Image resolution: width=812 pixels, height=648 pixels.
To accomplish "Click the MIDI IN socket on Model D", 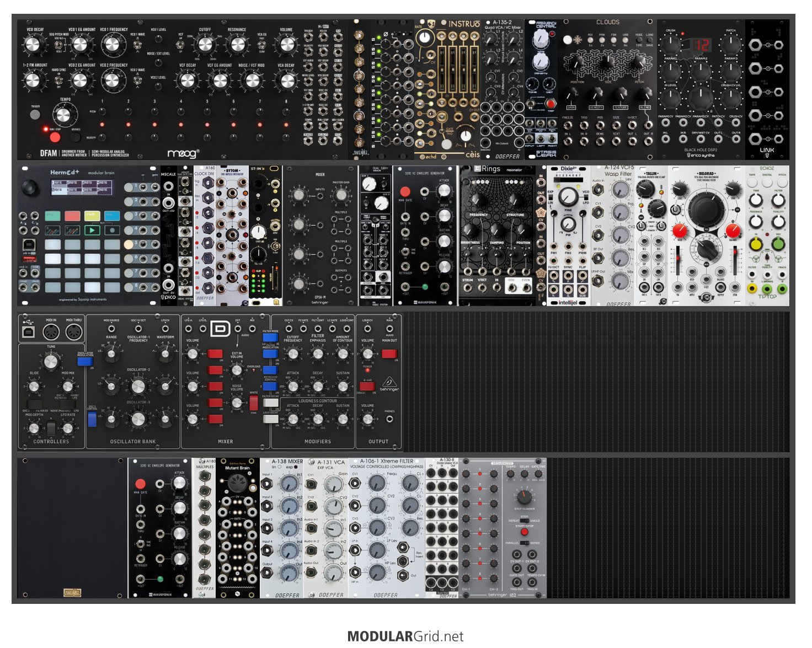I will pos(51,333).
